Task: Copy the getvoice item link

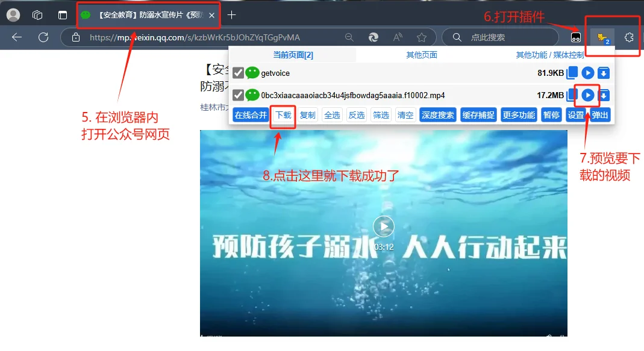Action: [571, 73]
